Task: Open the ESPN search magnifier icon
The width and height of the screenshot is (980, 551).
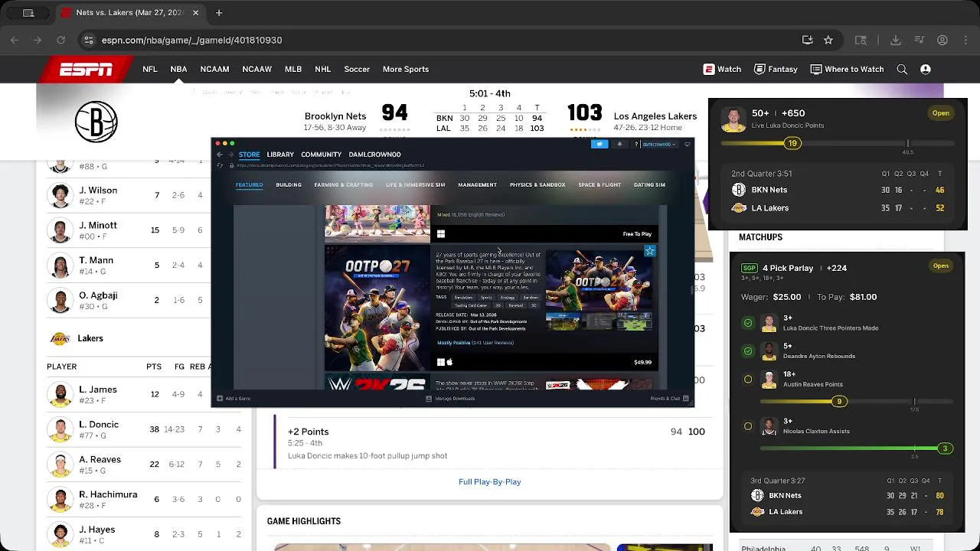Action: click(x=902, y=69)
